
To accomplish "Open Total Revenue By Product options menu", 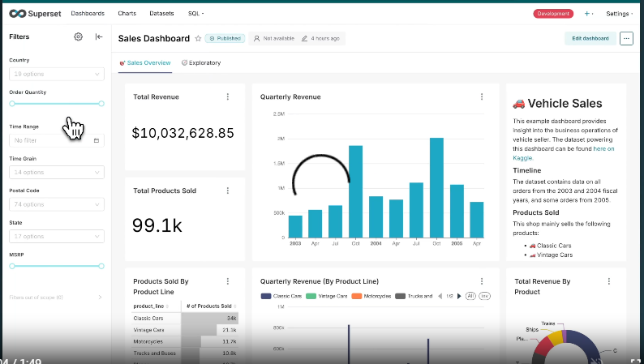I will click(608, 281).
